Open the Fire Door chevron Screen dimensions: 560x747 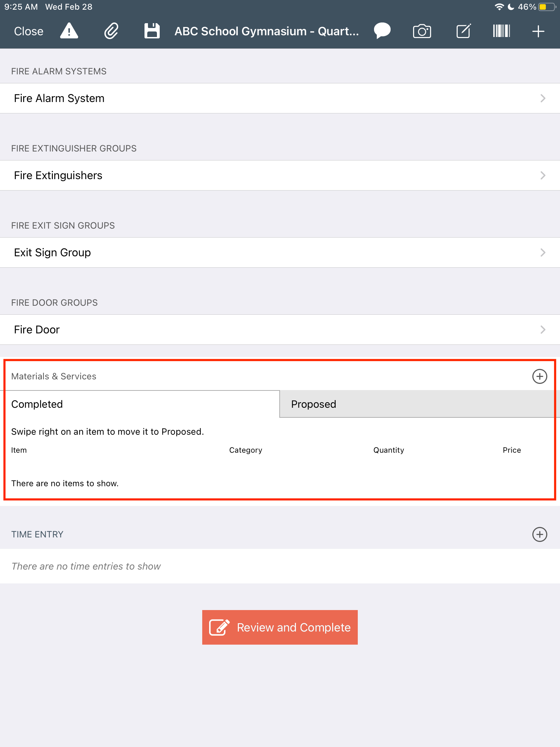coord(543,330)
